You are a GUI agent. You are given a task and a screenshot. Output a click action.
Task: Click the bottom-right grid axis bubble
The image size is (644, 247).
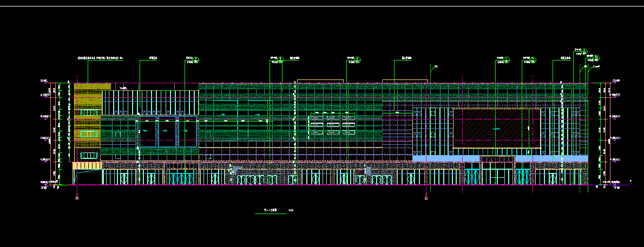[x=426, y=198]
